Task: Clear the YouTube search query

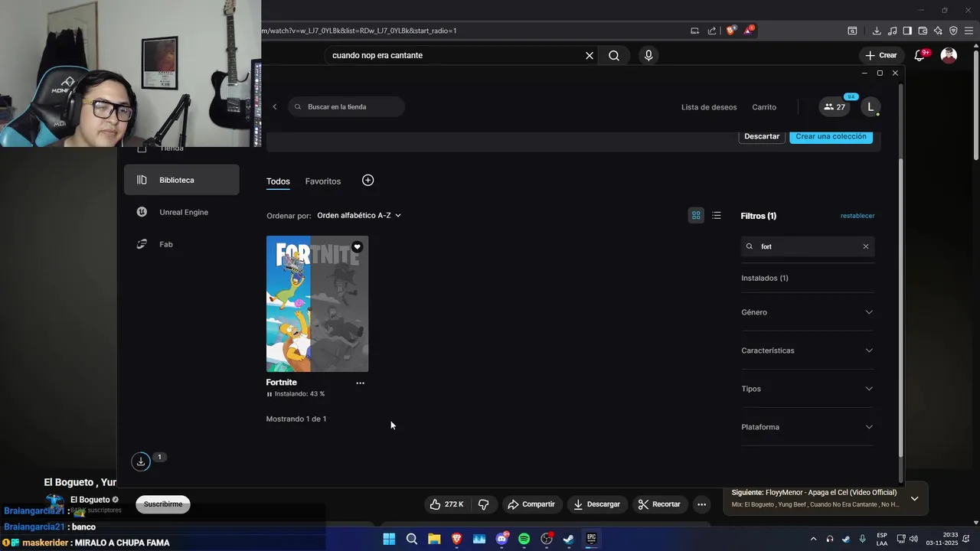Action: pyautogui.click(x=590, y=55)
